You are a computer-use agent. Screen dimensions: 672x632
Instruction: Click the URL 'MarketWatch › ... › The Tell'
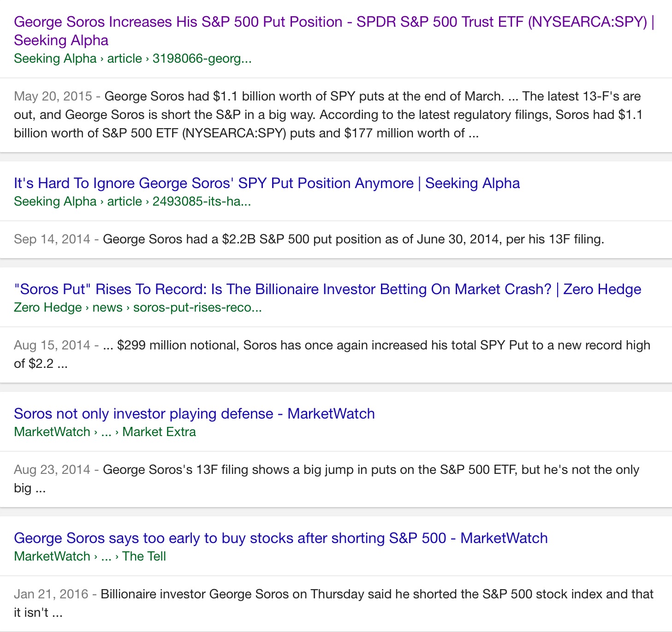click(x=90, y=556)
